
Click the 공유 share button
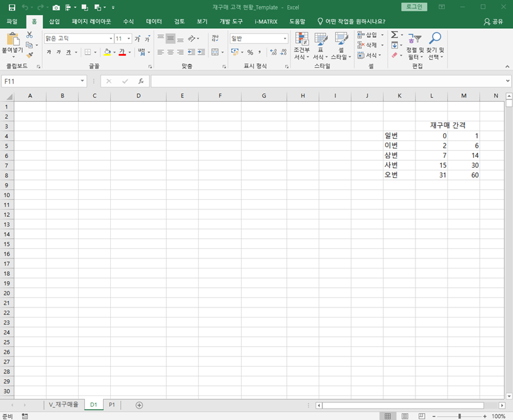(493, 21)
